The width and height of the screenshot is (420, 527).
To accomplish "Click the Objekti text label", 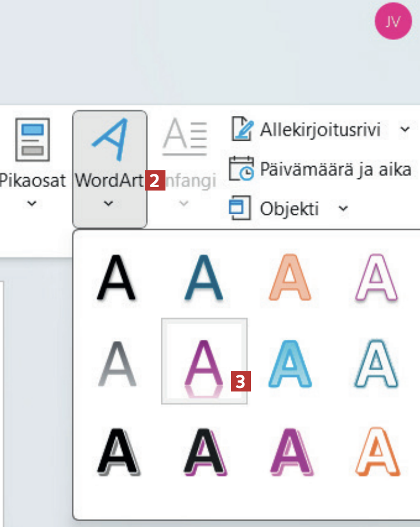I will pos(289,208).
